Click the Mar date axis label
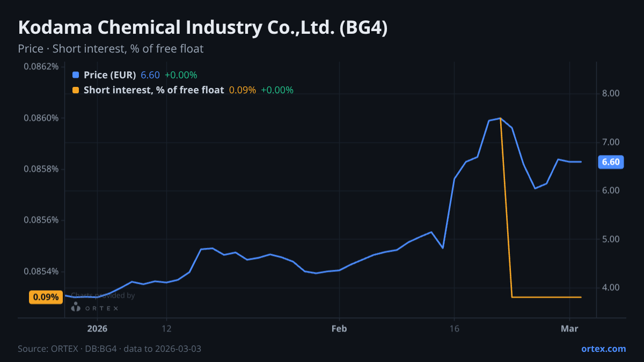 click(569, 328)
